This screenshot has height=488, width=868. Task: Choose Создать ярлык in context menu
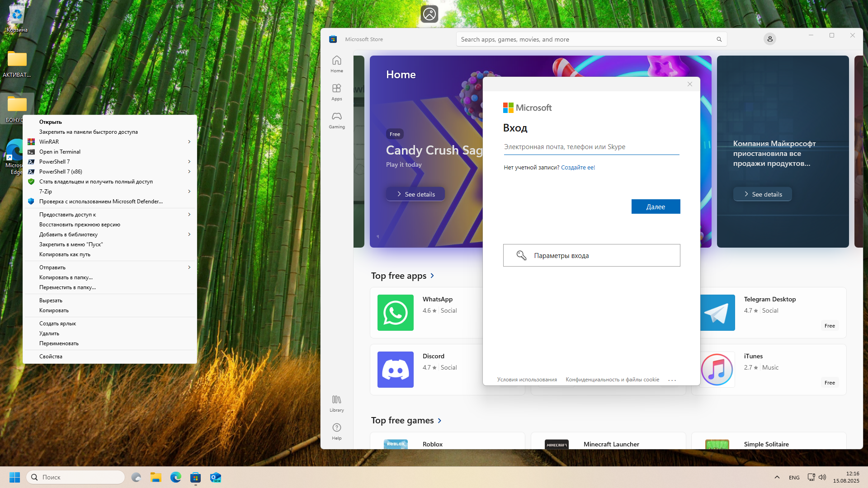coord(109,324)
